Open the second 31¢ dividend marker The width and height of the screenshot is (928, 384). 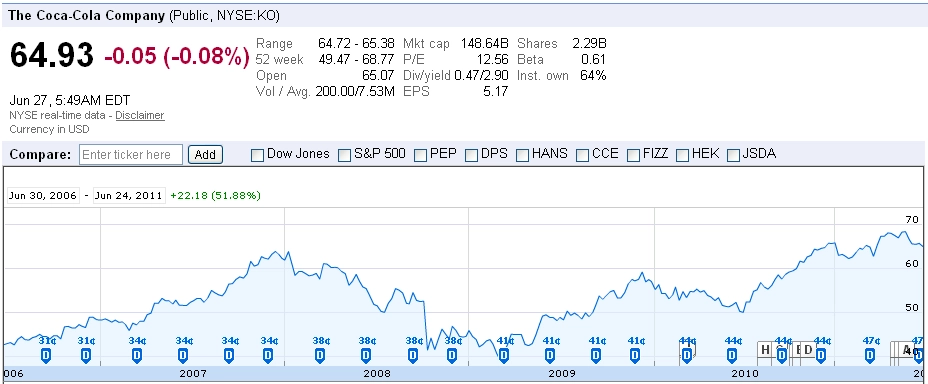(86, 356)
